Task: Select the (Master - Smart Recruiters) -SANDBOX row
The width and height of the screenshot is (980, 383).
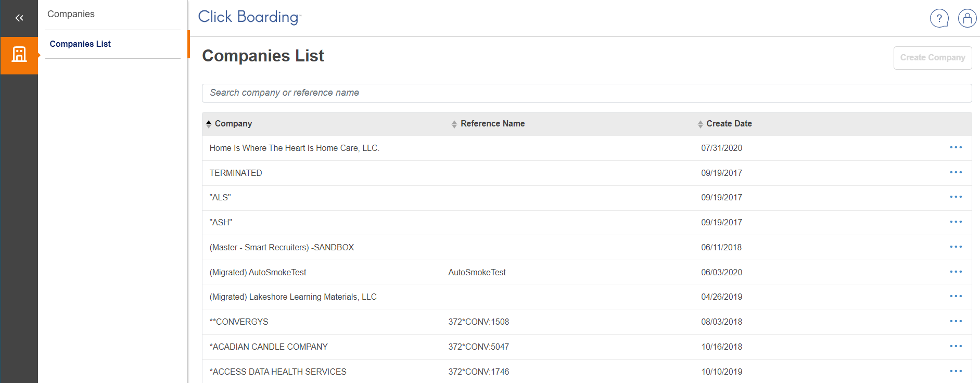Action: pyautogui.click(x=282, y=248)
